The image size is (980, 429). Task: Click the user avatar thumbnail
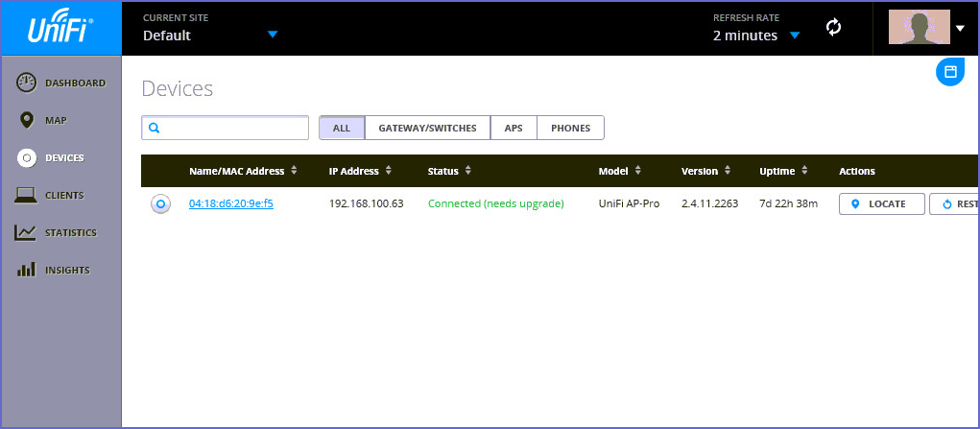920,27
